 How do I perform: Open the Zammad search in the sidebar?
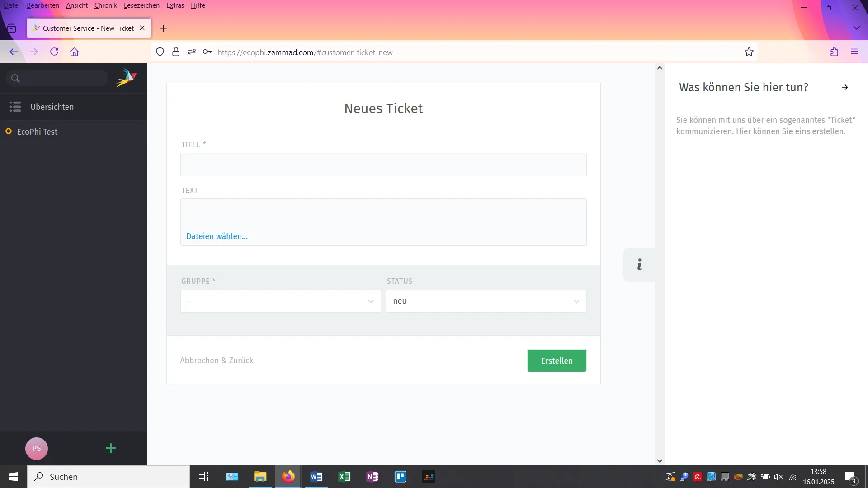point(57,78)
